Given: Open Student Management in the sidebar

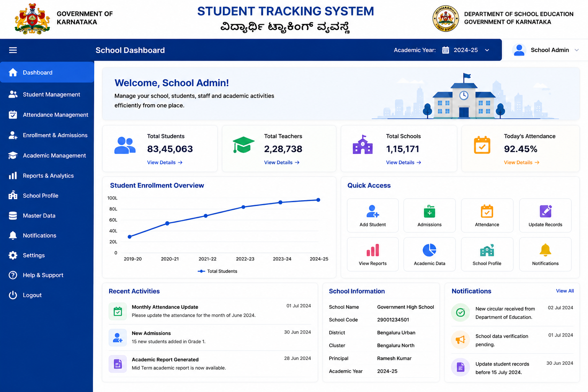Looking at the screenshot, I should click(47, 95).
